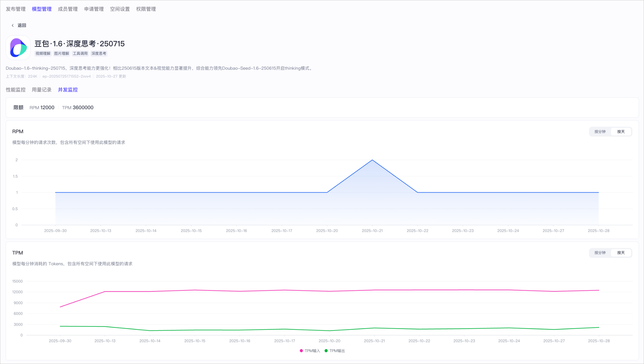Open the 用量记录 sub-tab

point(42,90)
